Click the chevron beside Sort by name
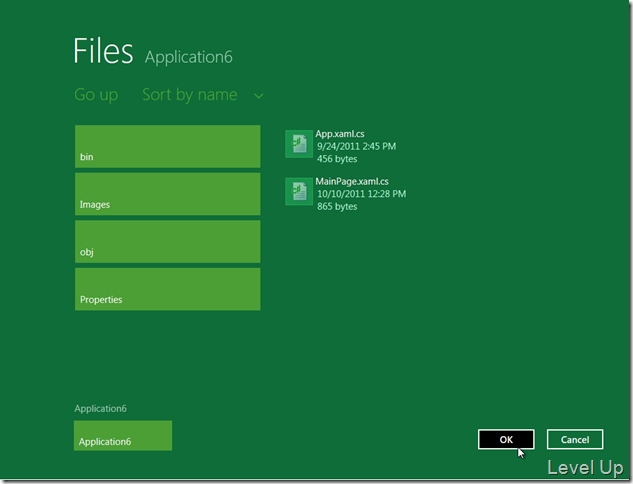The image size is (633, 484). [x=258, y=96]
